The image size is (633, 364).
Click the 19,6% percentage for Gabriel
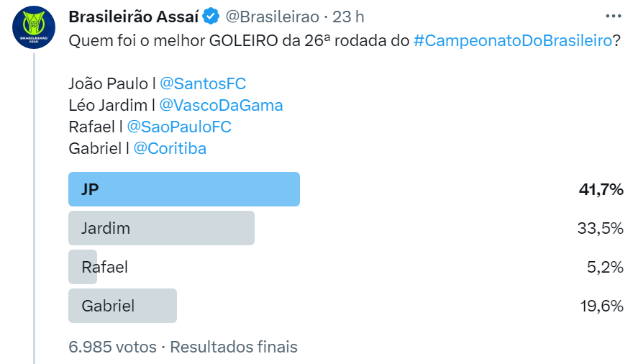tap(601, 306)
